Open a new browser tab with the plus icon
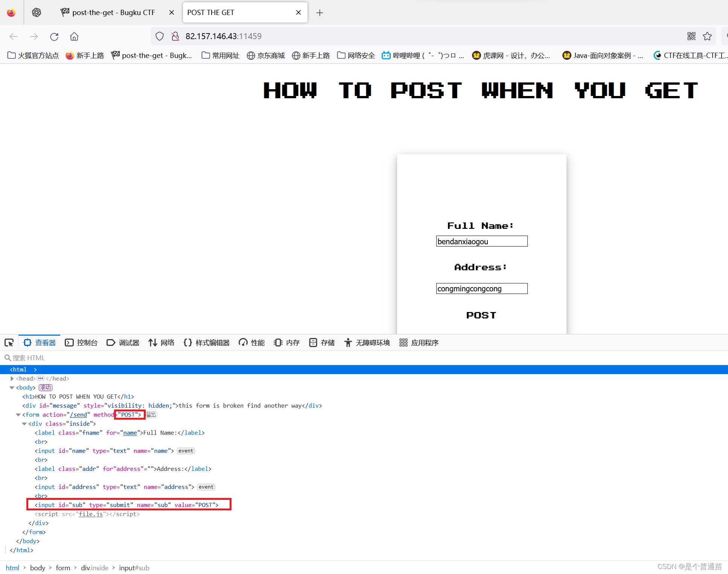Screen dimensions: 728x574 320,12
